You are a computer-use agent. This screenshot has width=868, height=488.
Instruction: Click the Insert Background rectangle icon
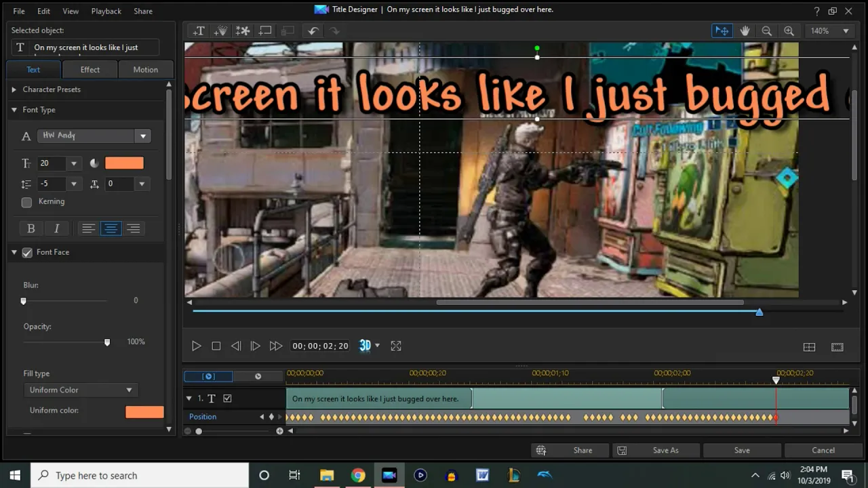[265, 30]
